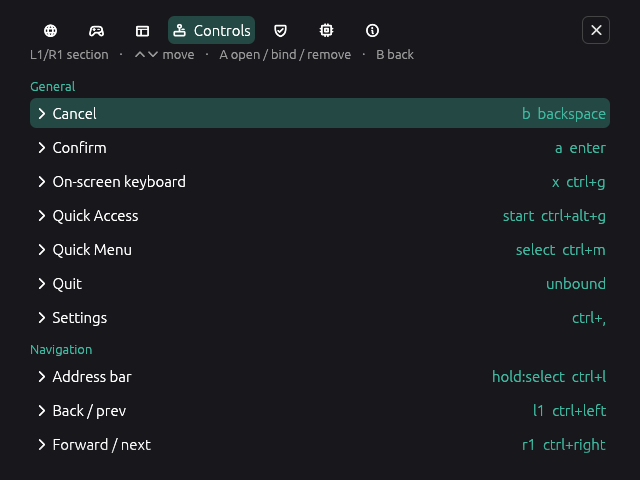Click the 'a enter' binding value
The width and height of the screenshot is (640, 480).
(x=580, y=148)
